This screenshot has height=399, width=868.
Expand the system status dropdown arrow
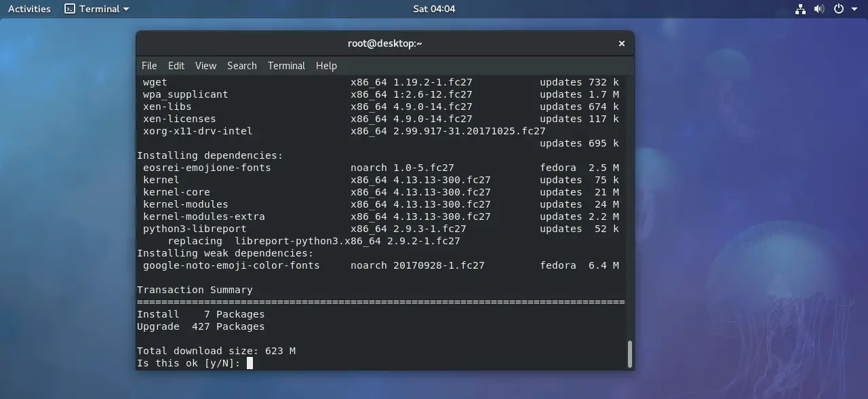click(854, 9)
